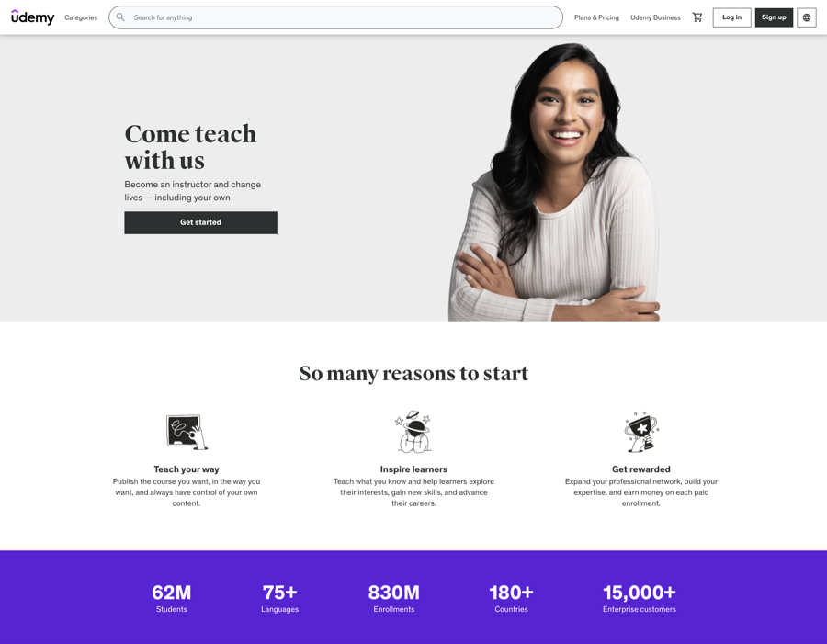
Task: Click the So many reasons to start heading
Action: 413,373
